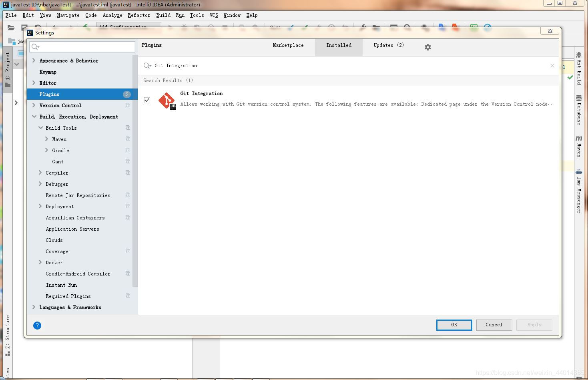Viewport: 588px width, 380px height.
Task: Open the Maven tool window
Action: click(x=579, y=146)
